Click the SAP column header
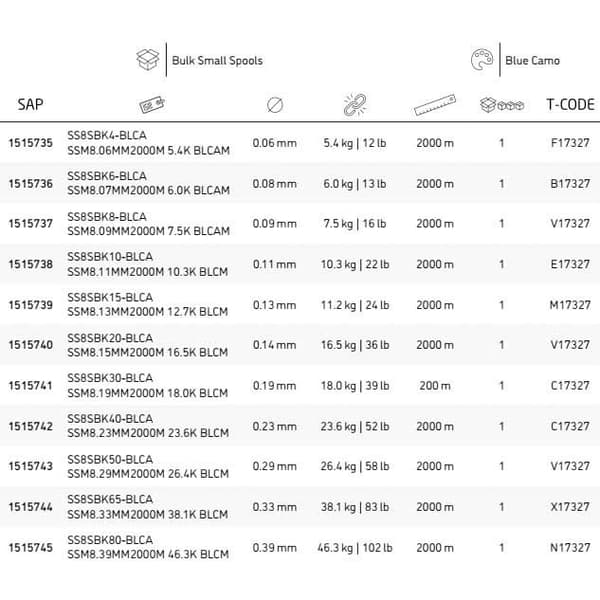This screenshot has width=600, height=600. point(30,104)
